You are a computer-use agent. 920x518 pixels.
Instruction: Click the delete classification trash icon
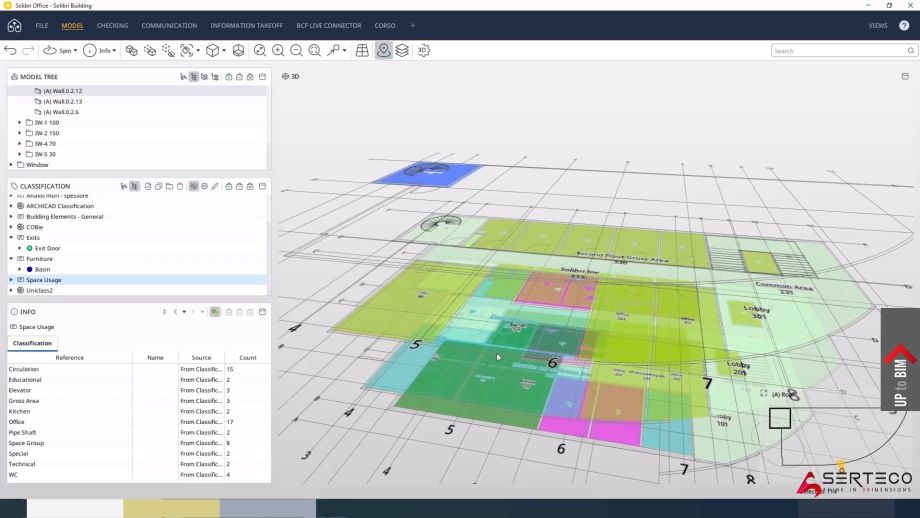180,186
